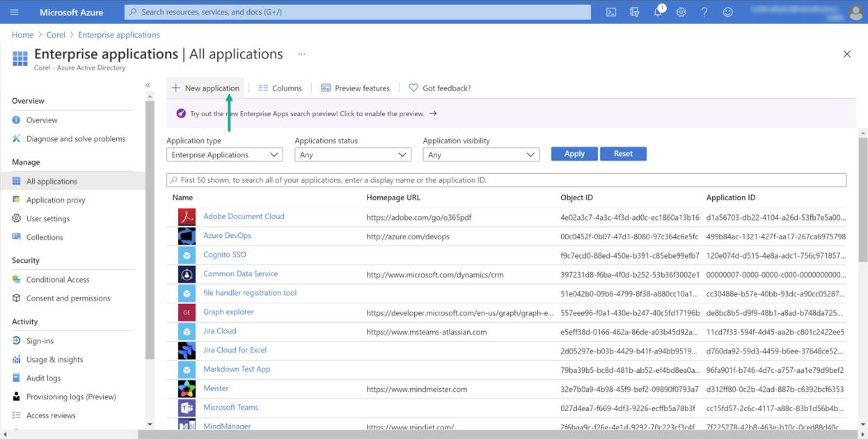Click the Application ID column header
868x439 pixels.
point(731,198)
